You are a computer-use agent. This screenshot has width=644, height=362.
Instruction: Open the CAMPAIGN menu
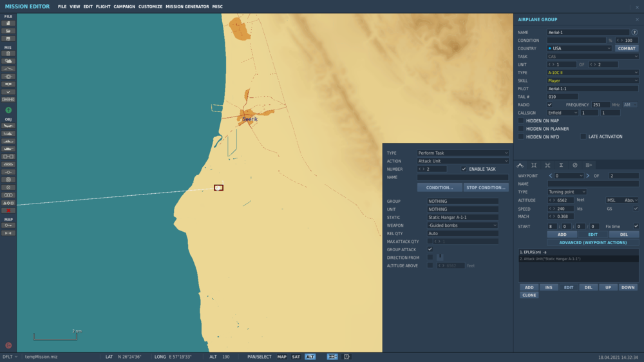click(124, 6)
